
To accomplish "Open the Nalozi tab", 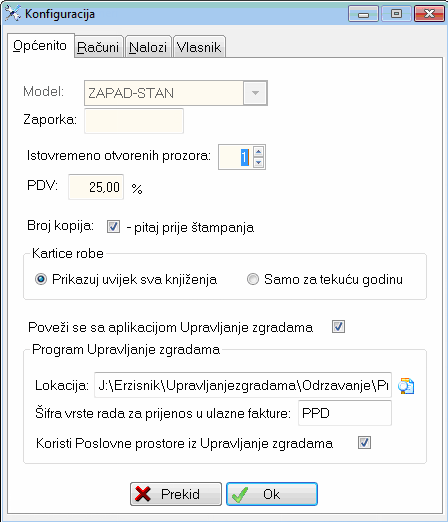I will [x=148, y=47].
